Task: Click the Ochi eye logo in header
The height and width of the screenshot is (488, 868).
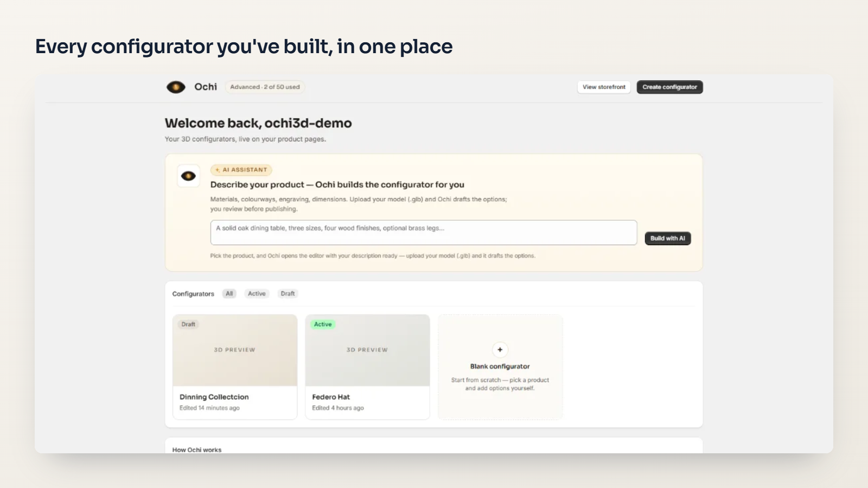Action: 176,87
